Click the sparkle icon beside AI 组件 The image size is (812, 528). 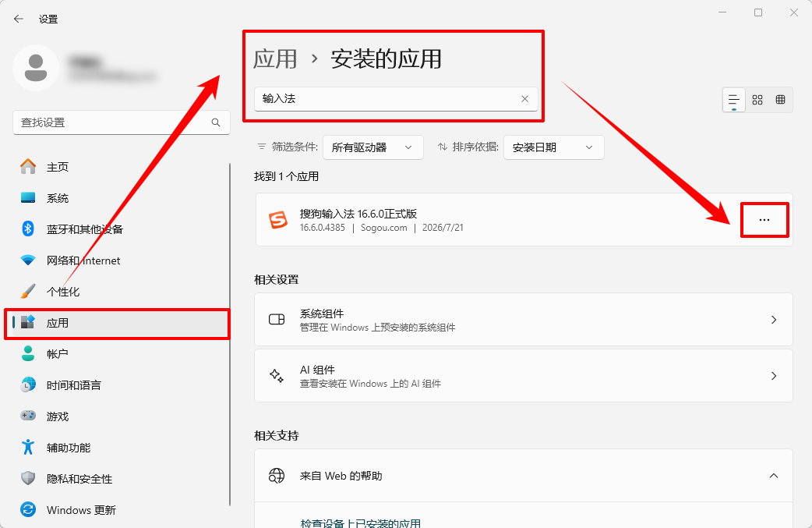(x=277, y=375)
